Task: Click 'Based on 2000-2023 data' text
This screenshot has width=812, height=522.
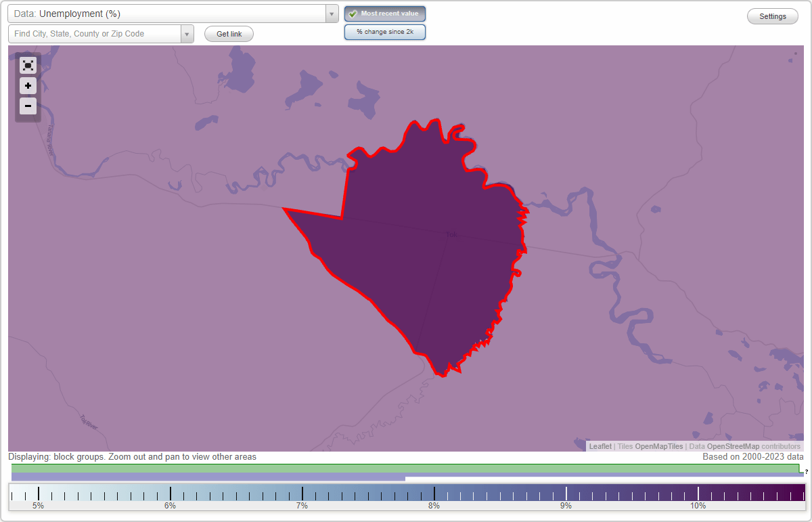Action: (x=752, y=457)
